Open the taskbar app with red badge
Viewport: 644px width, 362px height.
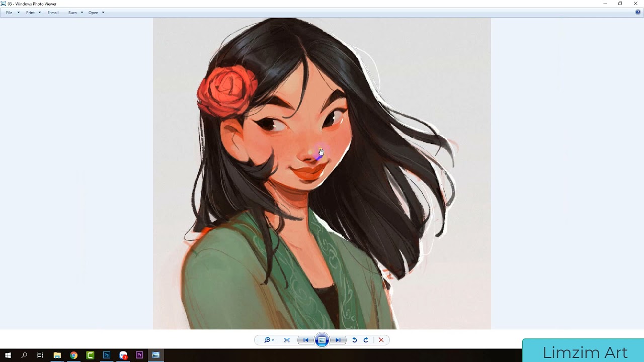[123, 355]
